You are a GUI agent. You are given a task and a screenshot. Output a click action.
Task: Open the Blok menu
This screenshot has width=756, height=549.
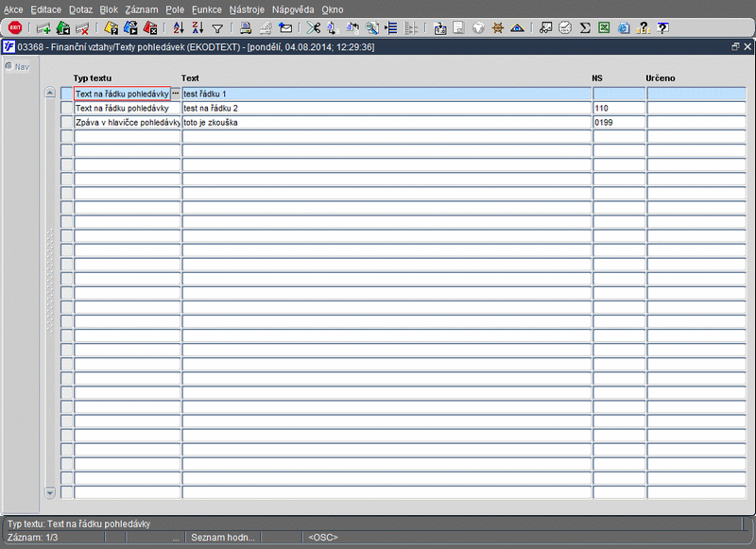(109, 9)
